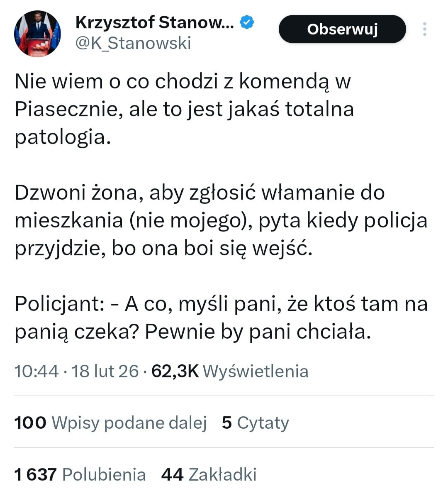Click the opening paragraph about komenda w Piasecznie

tap(184, 109)
